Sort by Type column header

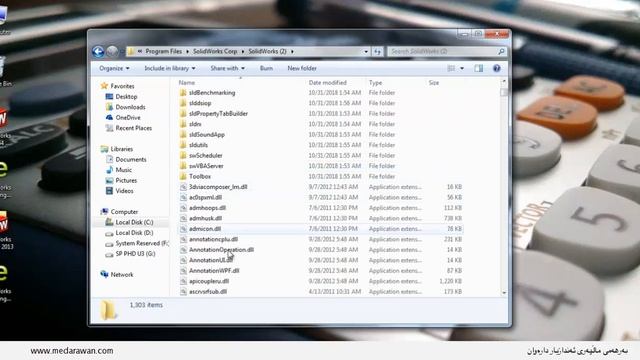[375, 83]
